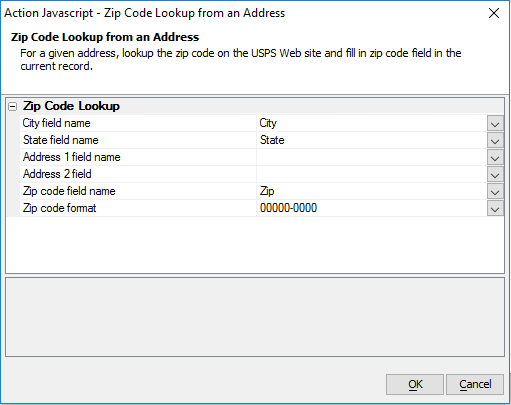Click the Zip Code Lookup category header
Image resolution: width=511 pixels, height=405 pixels.
[x=71, y=106]
